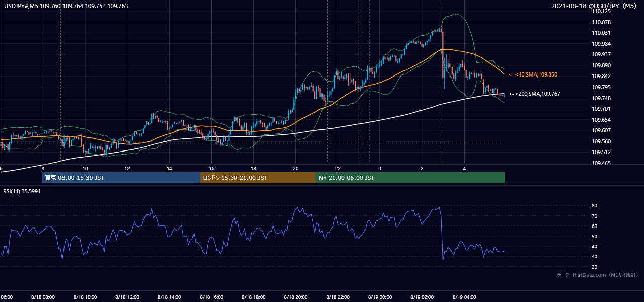Click the RSI axis value 20
Viewport: 644px width, 302px height.
594,267
